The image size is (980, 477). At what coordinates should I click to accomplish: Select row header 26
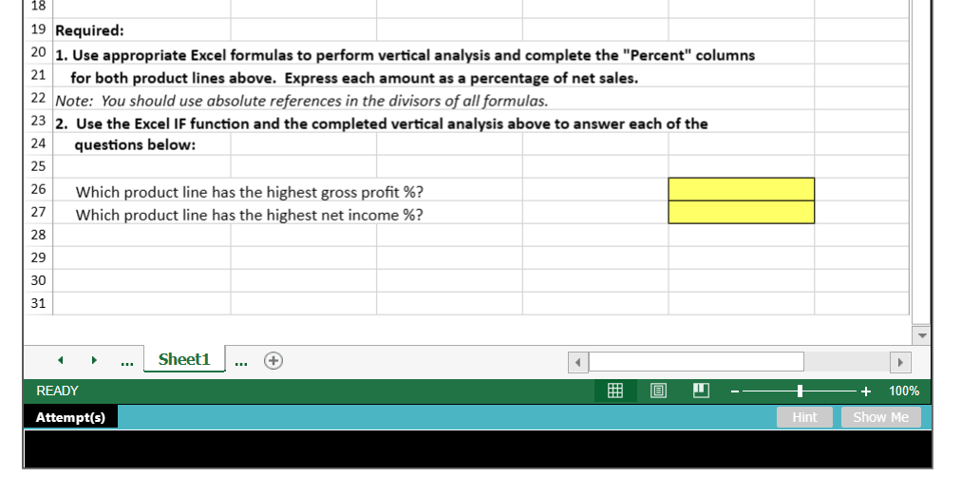pos(38,189)
